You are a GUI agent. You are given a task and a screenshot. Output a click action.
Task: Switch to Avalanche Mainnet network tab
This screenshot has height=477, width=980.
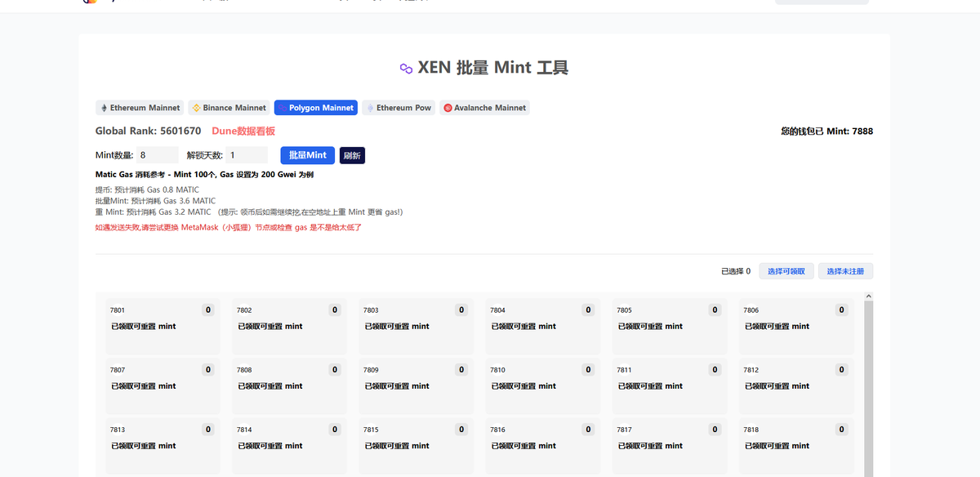(x=485, y=108)
